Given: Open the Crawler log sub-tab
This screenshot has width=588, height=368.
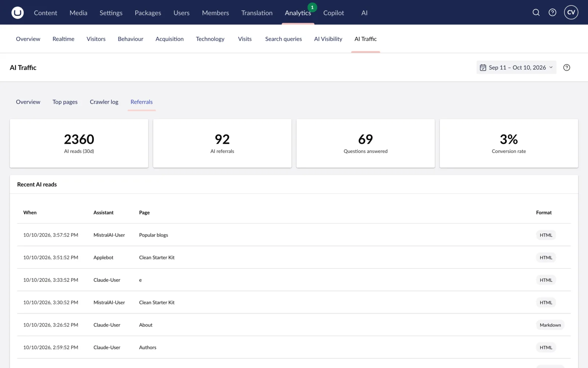Looking at the screenshot, I should pos(104,102).
